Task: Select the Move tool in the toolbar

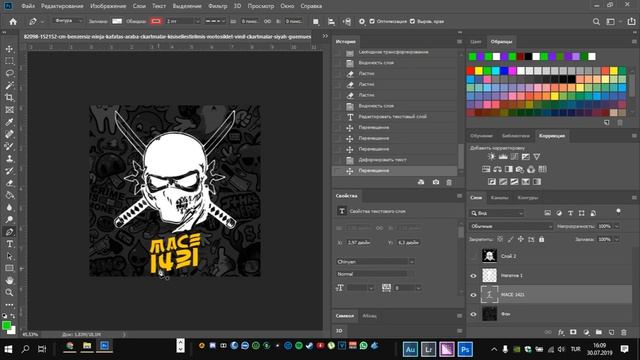Action: click(9, 49)
